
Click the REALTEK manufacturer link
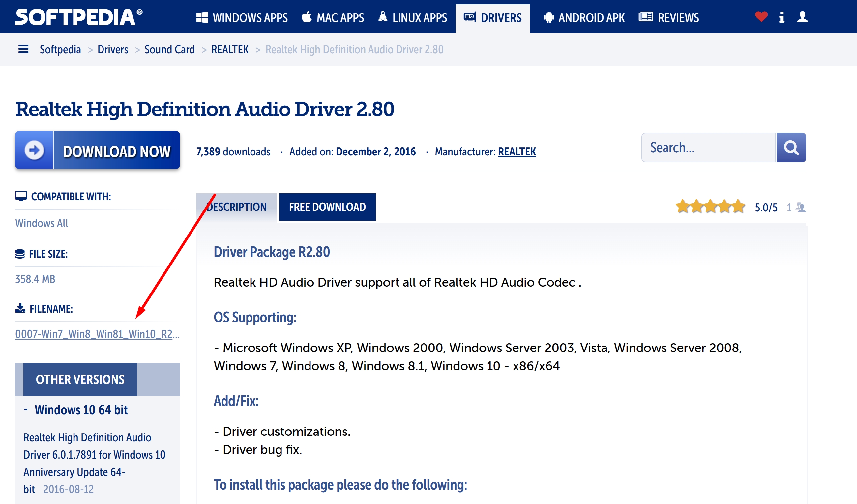tap(517, 152)
